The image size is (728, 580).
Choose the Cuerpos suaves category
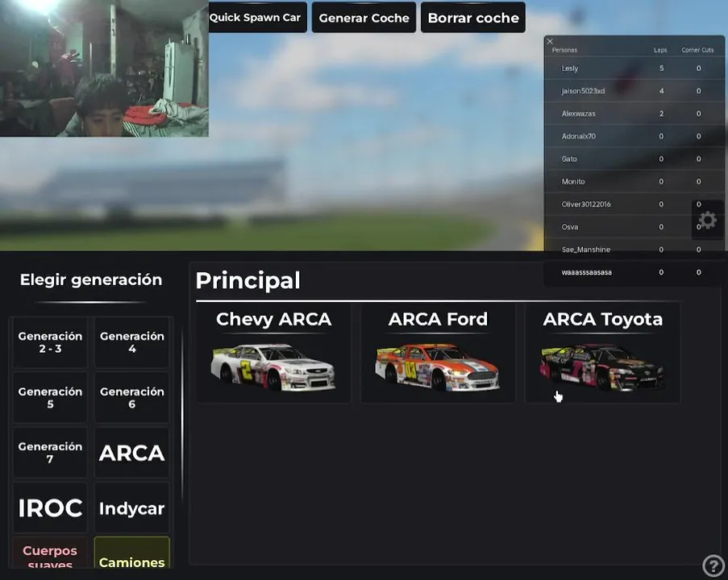pos(50,553)
